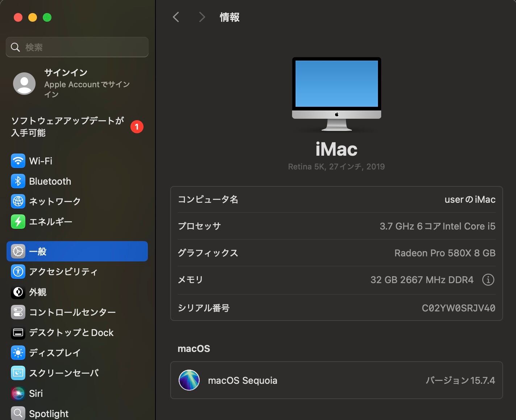The width and height of the screenshot is (516, 420).
Task: Click the memory info (i) icon
Action: 488,280
